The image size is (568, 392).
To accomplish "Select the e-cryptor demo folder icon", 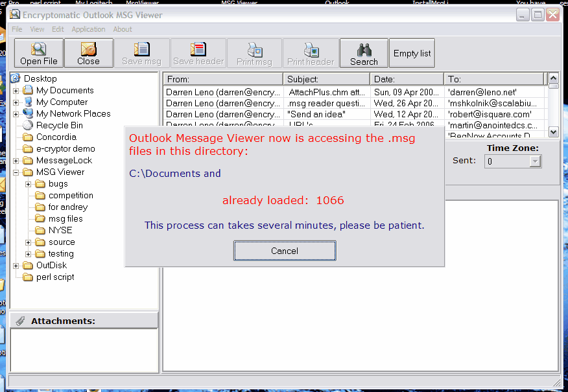I will coord(28,149).
